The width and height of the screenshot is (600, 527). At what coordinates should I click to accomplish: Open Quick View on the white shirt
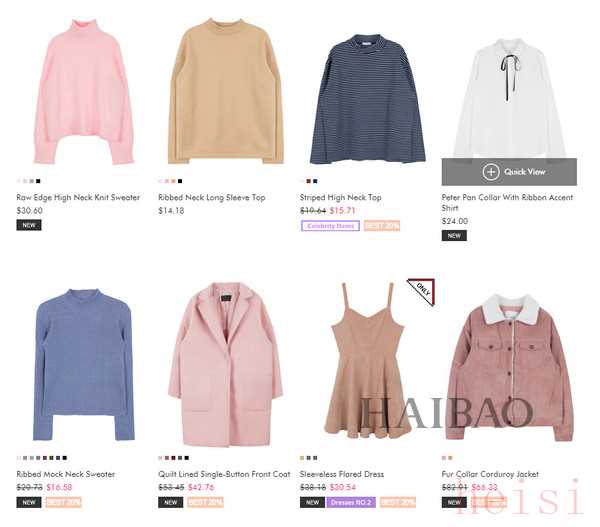tap(509, 172)
